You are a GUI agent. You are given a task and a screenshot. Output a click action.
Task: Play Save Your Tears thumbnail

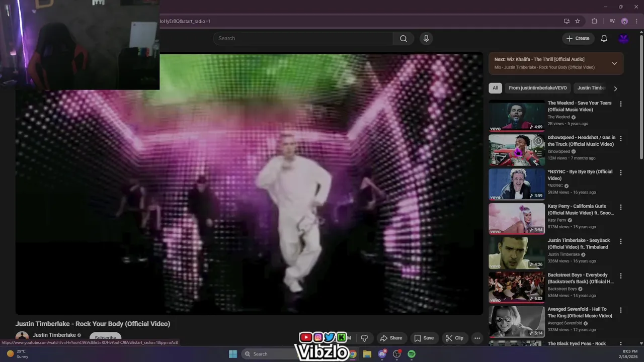[517, 115]
